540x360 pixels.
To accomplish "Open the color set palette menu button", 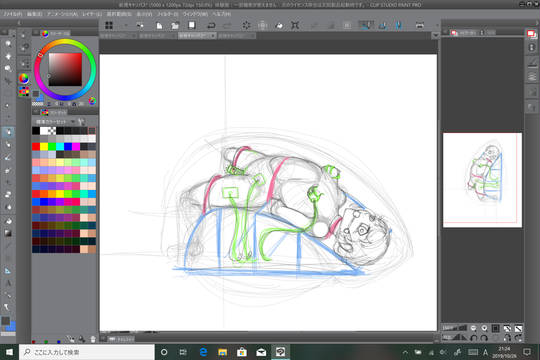I will point(36,112).
